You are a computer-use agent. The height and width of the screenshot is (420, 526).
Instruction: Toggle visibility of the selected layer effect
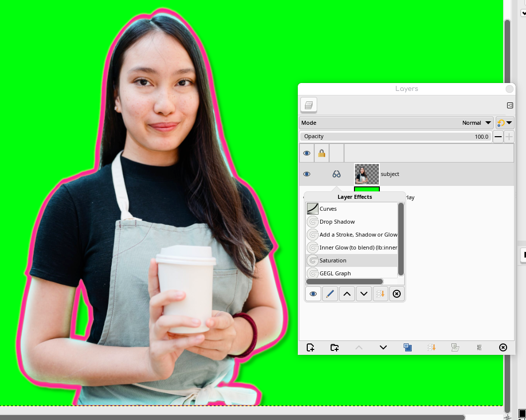coord(313,294)
